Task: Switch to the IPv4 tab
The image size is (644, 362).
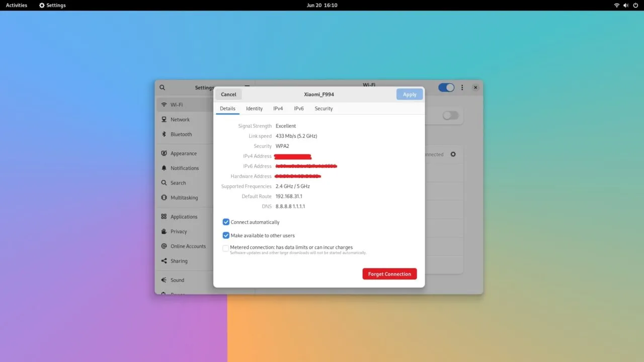Action: (278, 109)
